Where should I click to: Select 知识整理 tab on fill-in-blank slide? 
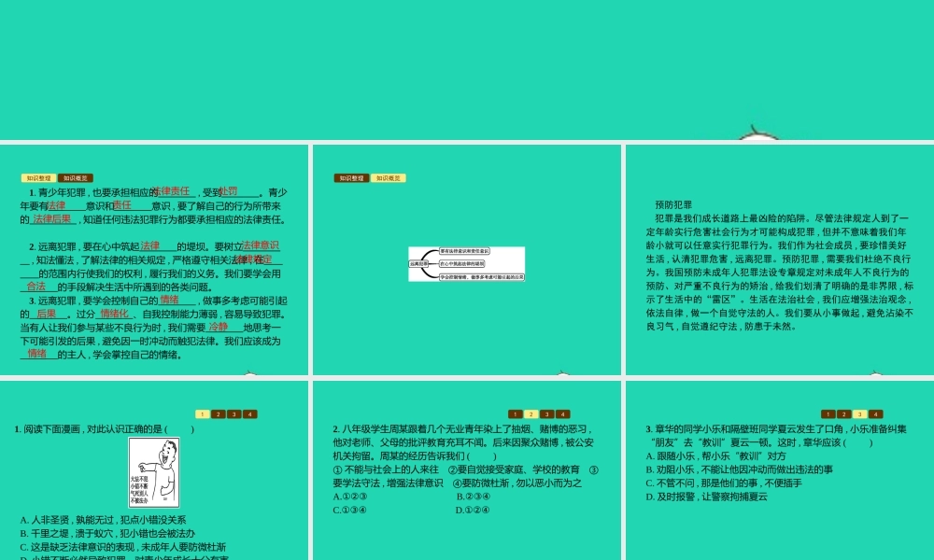38,178
